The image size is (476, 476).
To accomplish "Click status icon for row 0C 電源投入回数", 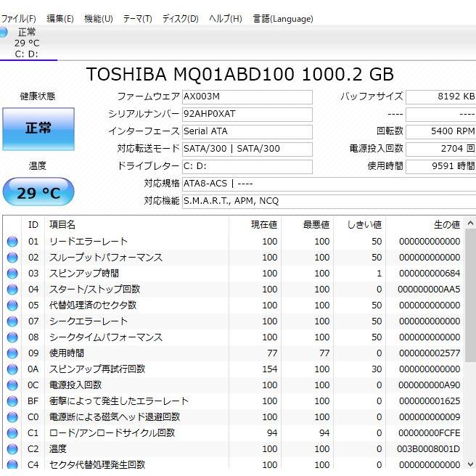I will pyautogui.click(x=12, y=385).
